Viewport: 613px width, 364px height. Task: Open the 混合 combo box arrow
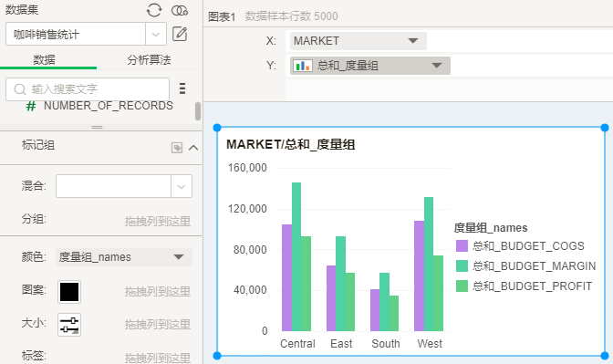(182, 186)
